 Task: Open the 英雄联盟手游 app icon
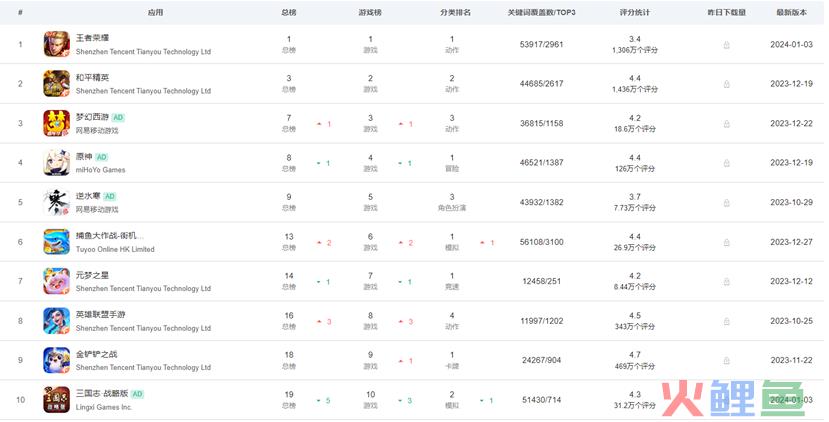pos(57,320)
